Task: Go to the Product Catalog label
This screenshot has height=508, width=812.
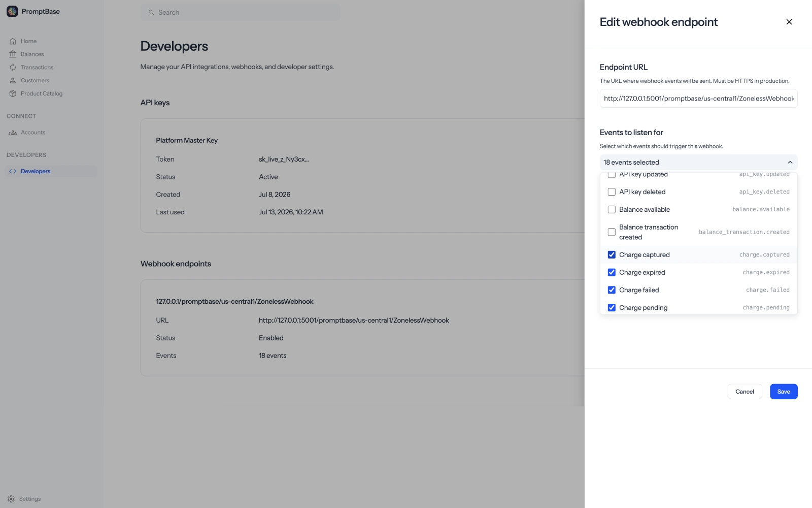Action: tap(42, 93)
